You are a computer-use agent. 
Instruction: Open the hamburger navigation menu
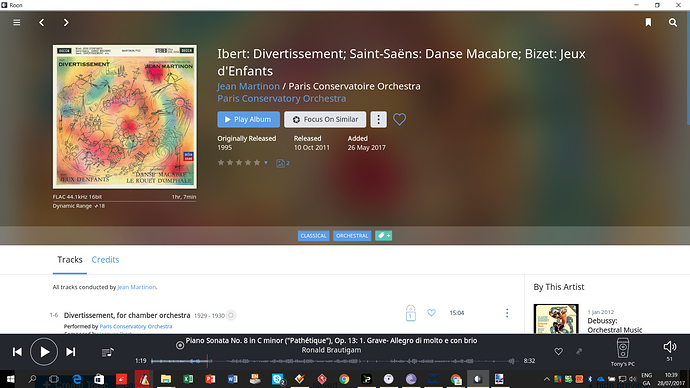click(17, 22)
